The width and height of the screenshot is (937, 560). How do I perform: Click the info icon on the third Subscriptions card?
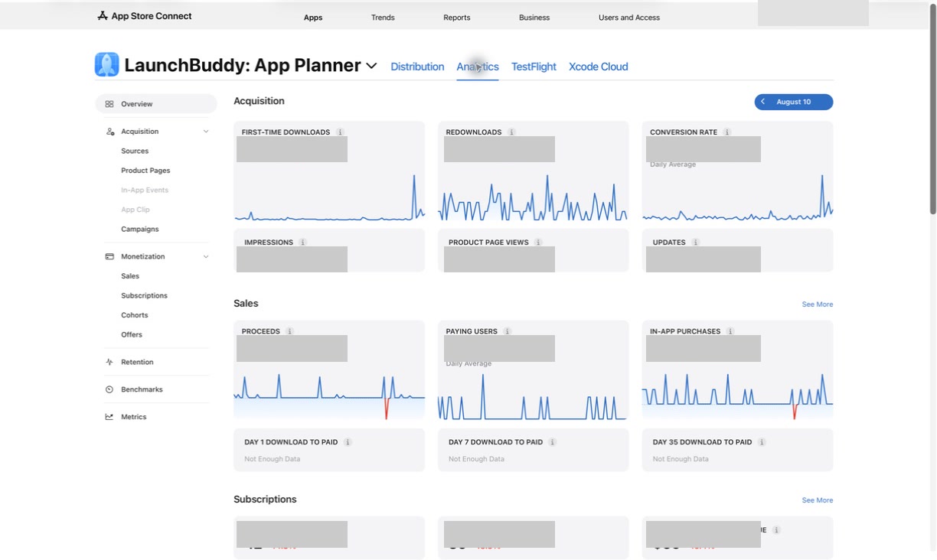coord(777,530)
